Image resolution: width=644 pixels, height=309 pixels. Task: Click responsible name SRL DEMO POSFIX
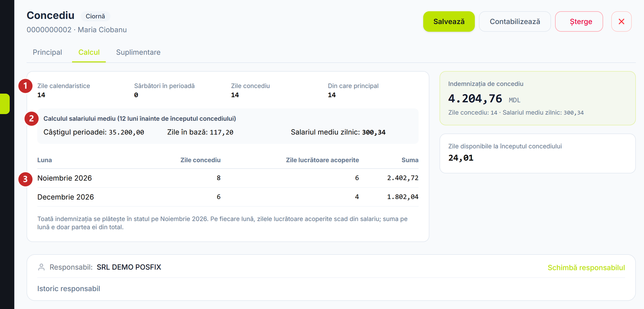[129, 267]
